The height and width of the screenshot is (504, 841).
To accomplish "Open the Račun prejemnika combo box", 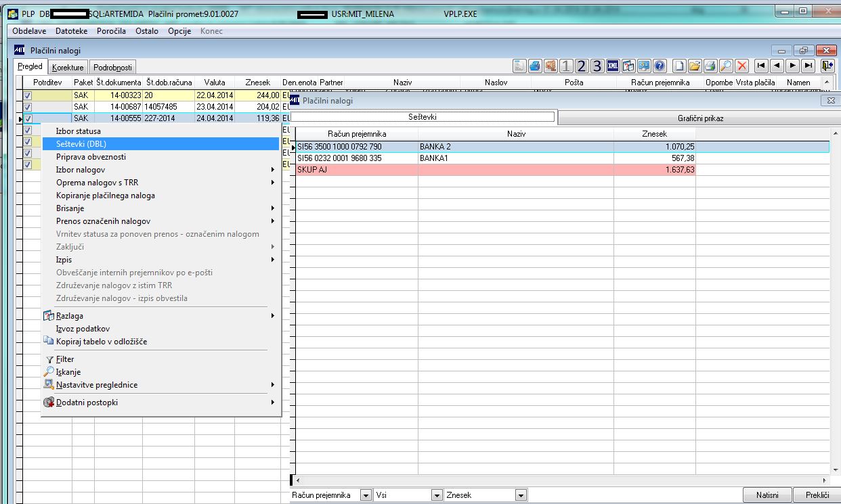I will pos(366,495).
